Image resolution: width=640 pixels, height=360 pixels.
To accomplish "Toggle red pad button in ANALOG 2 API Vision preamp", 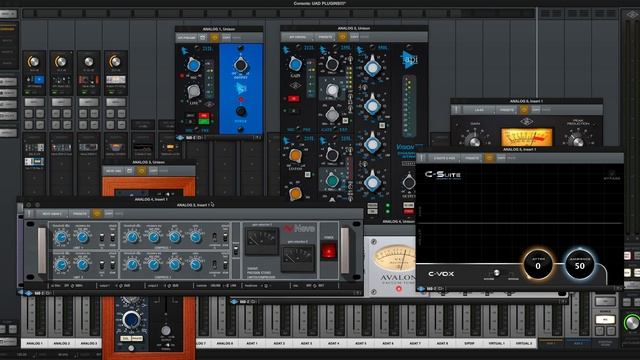I will [293, 99].
